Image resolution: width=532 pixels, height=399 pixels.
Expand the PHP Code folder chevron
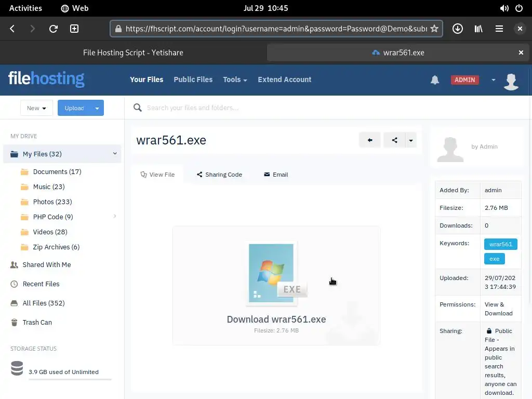coord(115,216)
